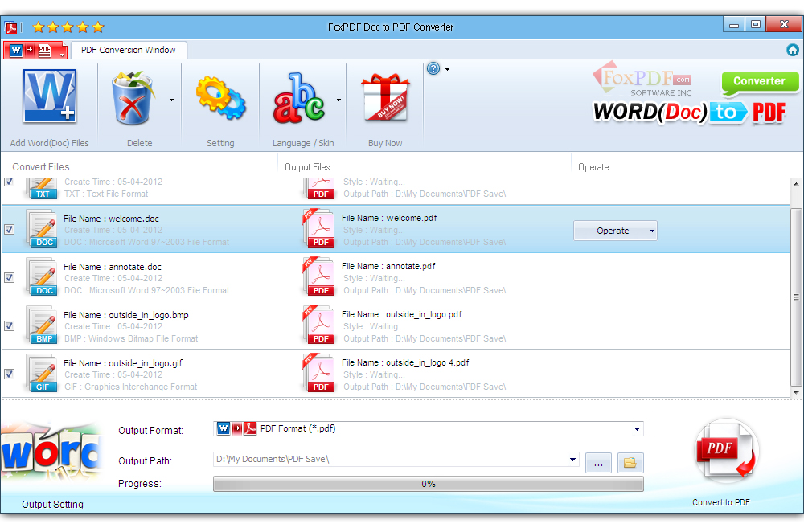
Task: Click the Operate column header
Action: pos(593,167)
